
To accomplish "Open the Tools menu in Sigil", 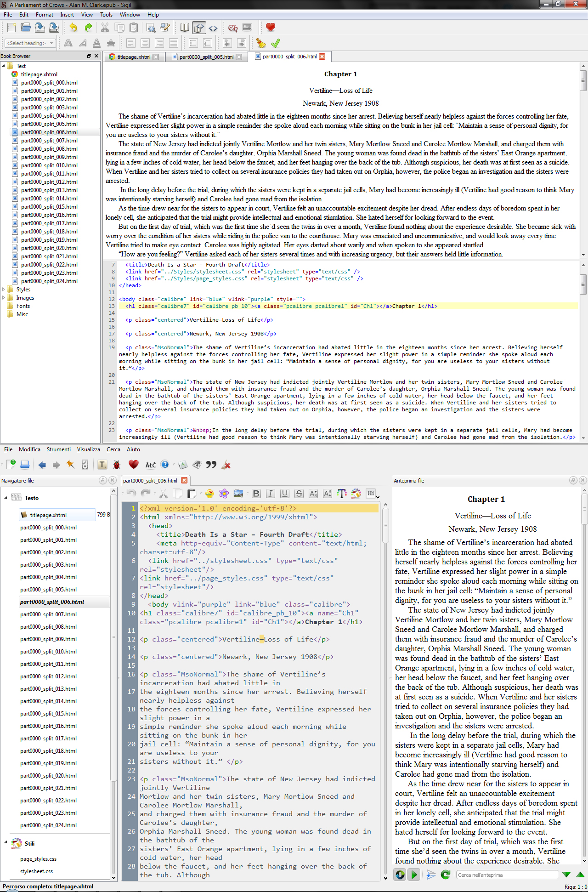I will tap(106, 15).
